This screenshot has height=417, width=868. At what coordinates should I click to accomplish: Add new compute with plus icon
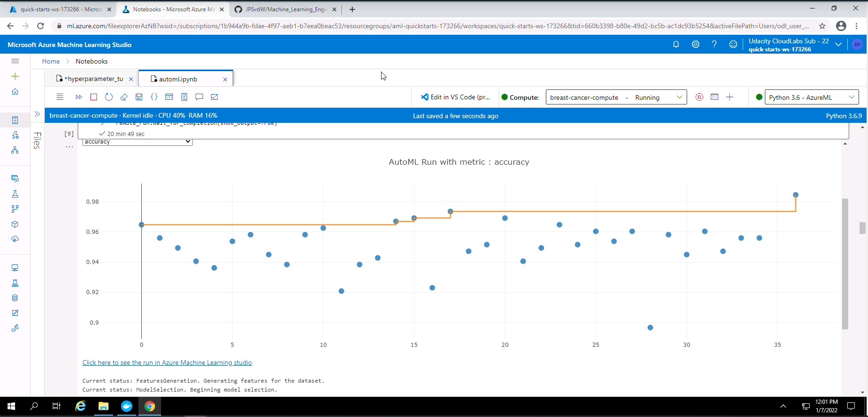(730, 97)
